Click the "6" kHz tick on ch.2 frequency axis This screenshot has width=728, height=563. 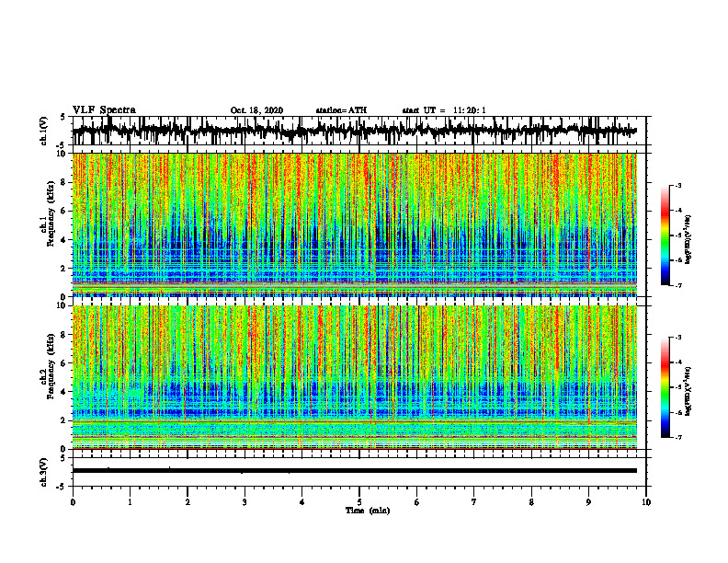(x=64, y=363)
